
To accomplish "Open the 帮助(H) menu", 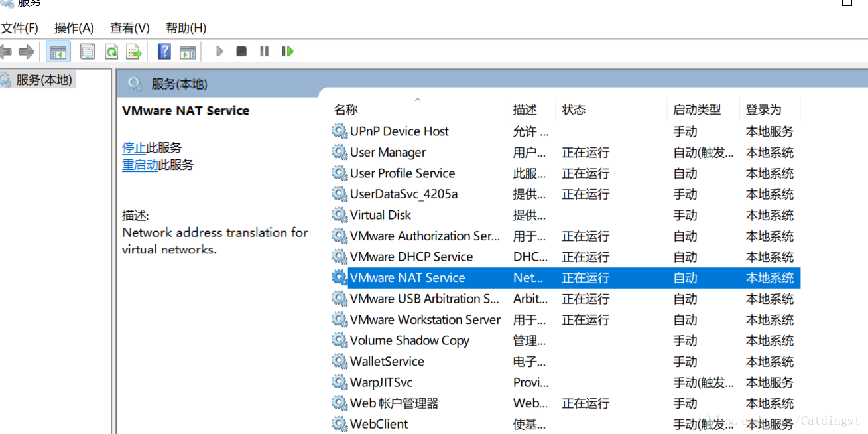I will 186,28.
